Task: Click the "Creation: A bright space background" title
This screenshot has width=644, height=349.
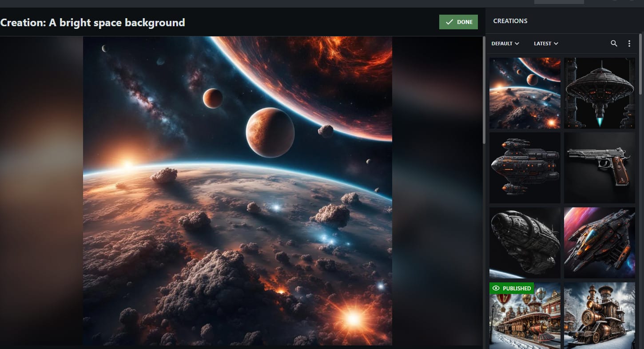Action: point(92,22)
